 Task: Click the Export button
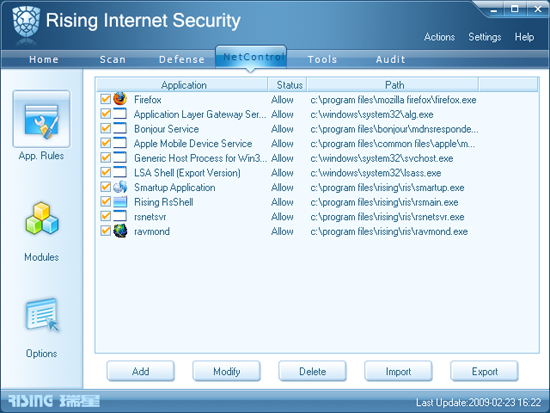point(484,371)
